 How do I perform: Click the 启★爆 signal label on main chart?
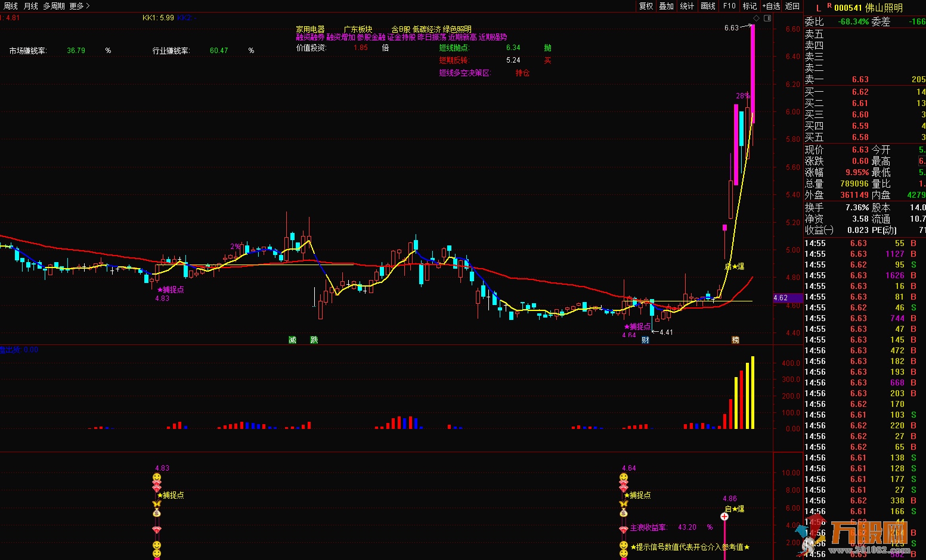(x=735, y=266)
